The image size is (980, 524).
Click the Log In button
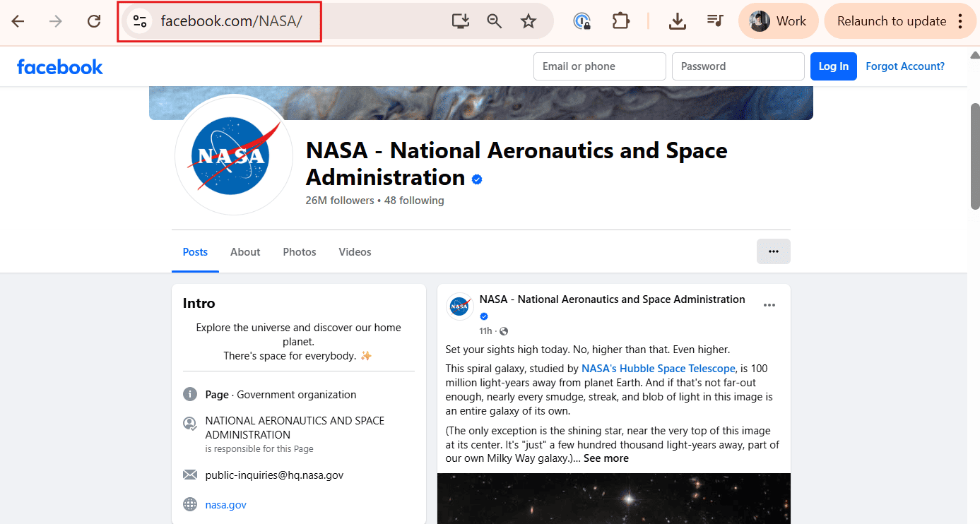coord(833,66)
